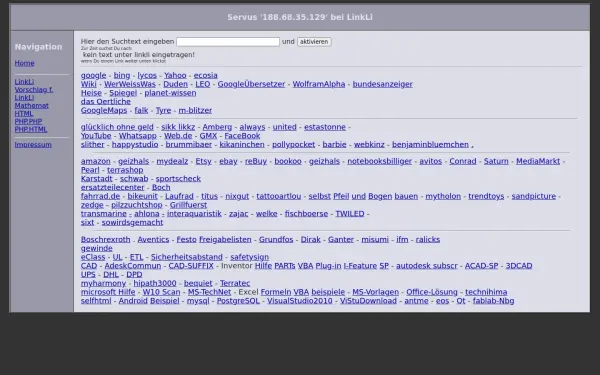Open the Duden link
Image resolution: width=600 pixels, height=375 pixels.
coord(176,84)
